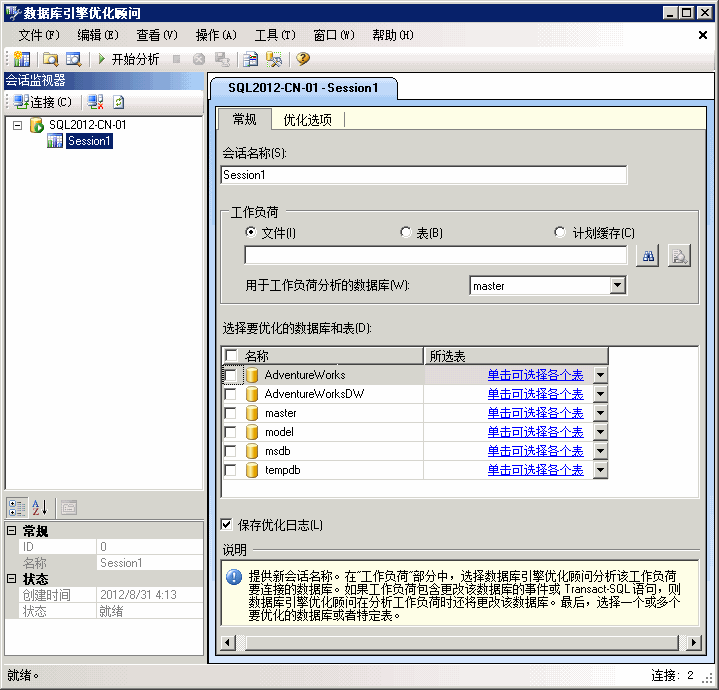Click the database tools icon before help
Screen dimensions: 719x690
point(274,59)
